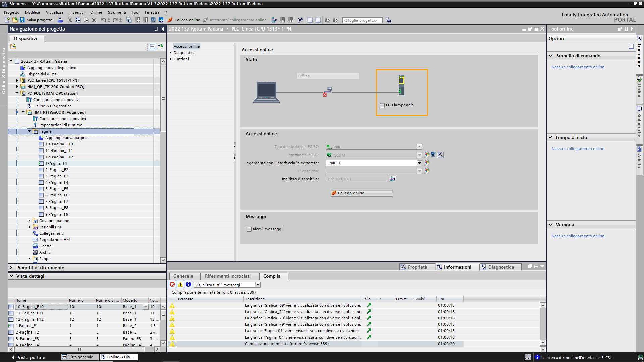Go to Grafica_69 warning via arrow
The height and width of the screenshot is (362, 644).
click(x=369, y=305)
